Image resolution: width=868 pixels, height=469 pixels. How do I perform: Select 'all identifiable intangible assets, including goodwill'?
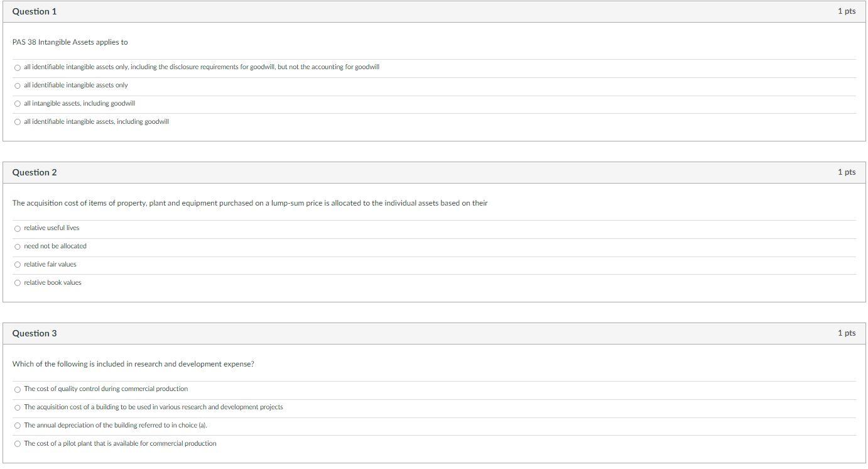coord(17,122)
